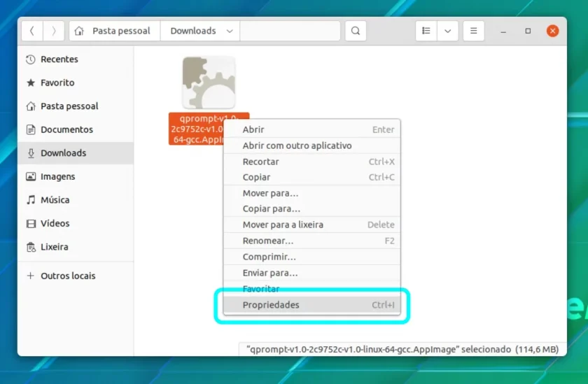Expand the Downloads path dropdown arrow

pyautogui.click(x=230, y=31)
